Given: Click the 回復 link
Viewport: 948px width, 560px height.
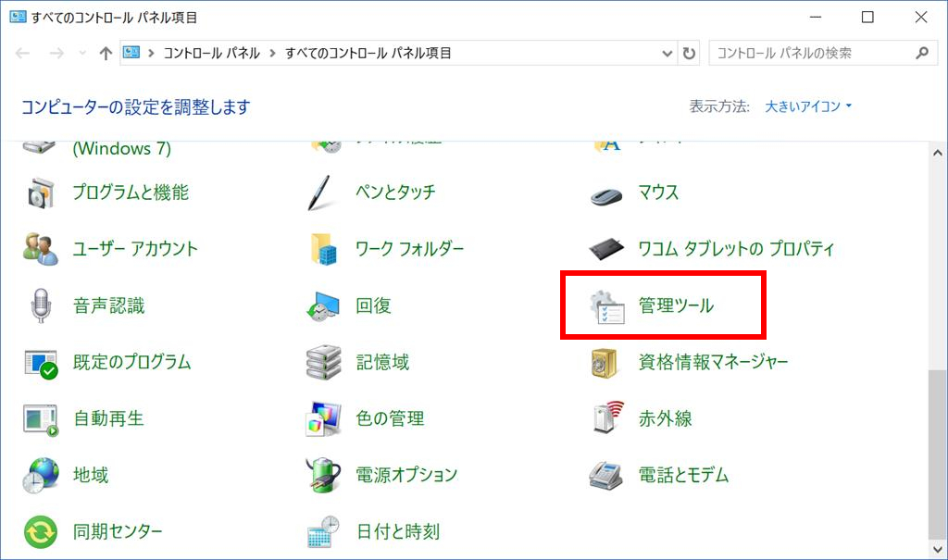Looking at the screenshot, I should pyautogui.click(x=373, y=306).
